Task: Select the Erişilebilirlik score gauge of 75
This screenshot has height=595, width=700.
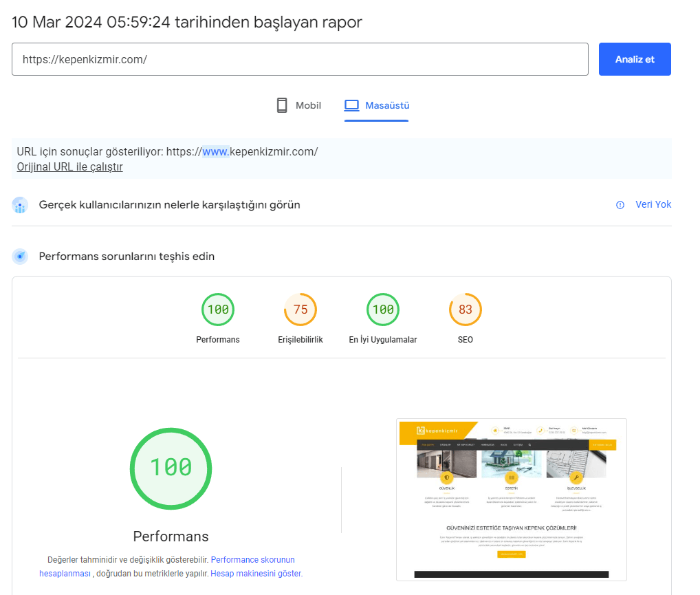Action: (300, 310)
